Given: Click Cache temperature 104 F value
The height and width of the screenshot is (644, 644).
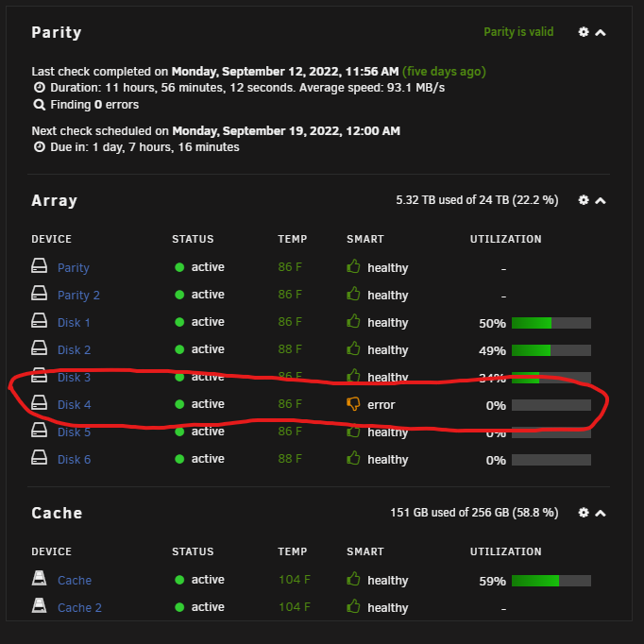Looking at the screenshot, I should click(x=295, y=580).
